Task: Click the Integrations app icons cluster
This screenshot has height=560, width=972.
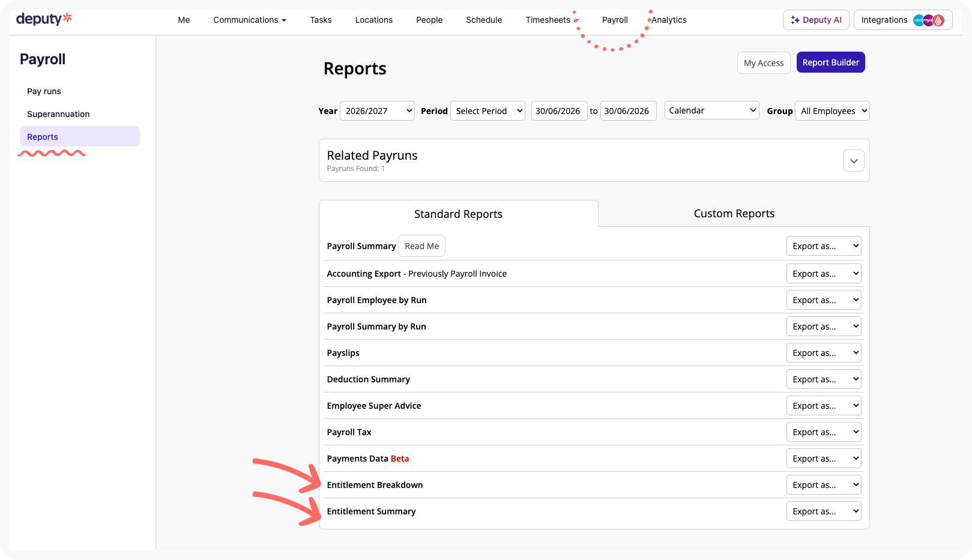Action: (x=929, y=20)
